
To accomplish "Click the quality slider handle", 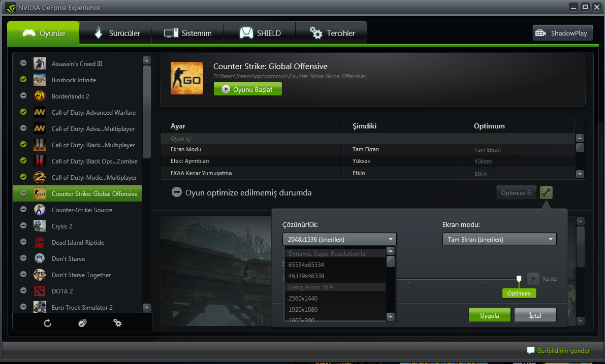I will 519,279.
